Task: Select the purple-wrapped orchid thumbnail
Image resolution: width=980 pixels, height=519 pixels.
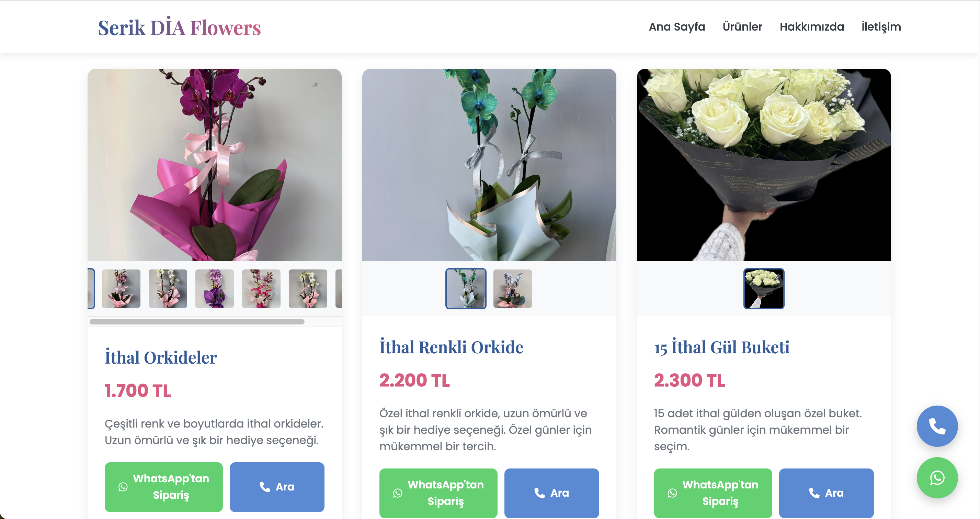Action: [215, 289]
